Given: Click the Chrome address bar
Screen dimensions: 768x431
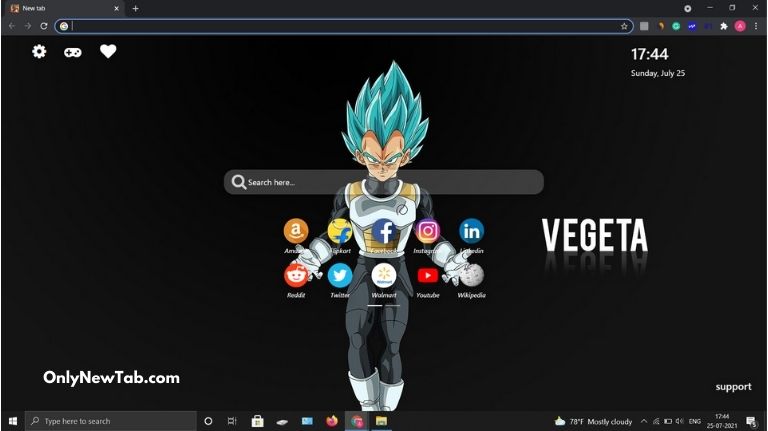Looking at the screenshot, I should click(344, 26).
